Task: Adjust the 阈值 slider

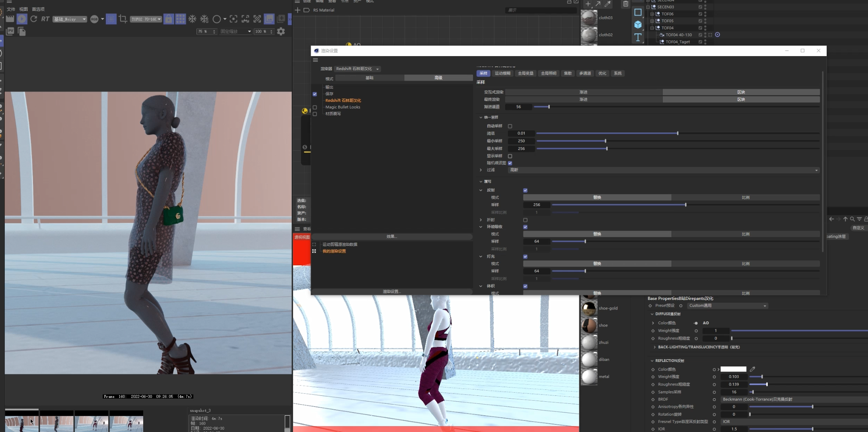Action: coord(677,133)
